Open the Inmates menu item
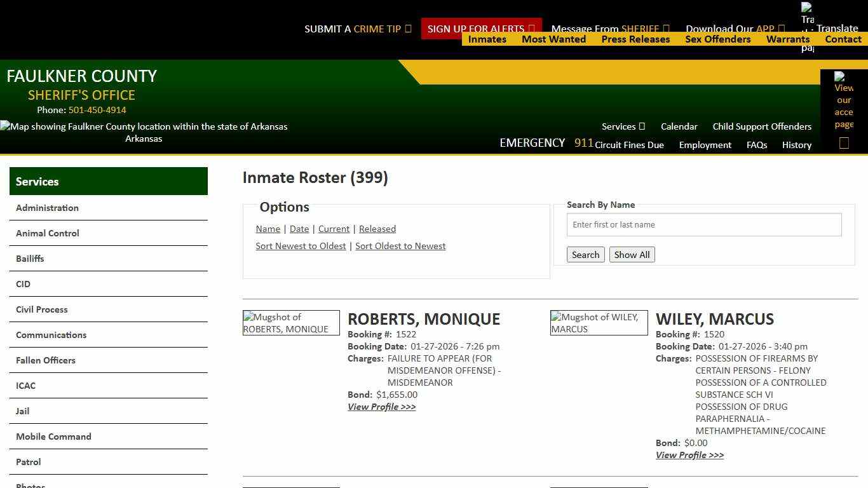Viewport: 868px width, 488px height. point(487,39)
